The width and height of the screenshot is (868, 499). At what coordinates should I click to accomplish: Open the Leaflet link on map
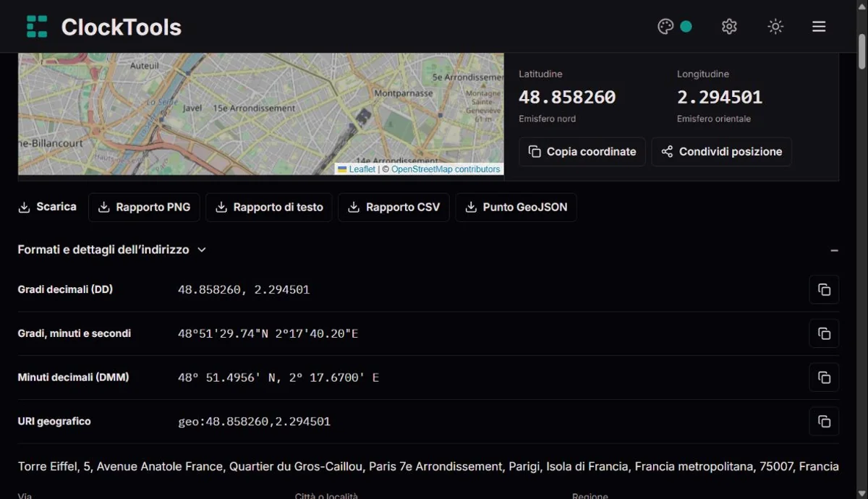point(362,169)
